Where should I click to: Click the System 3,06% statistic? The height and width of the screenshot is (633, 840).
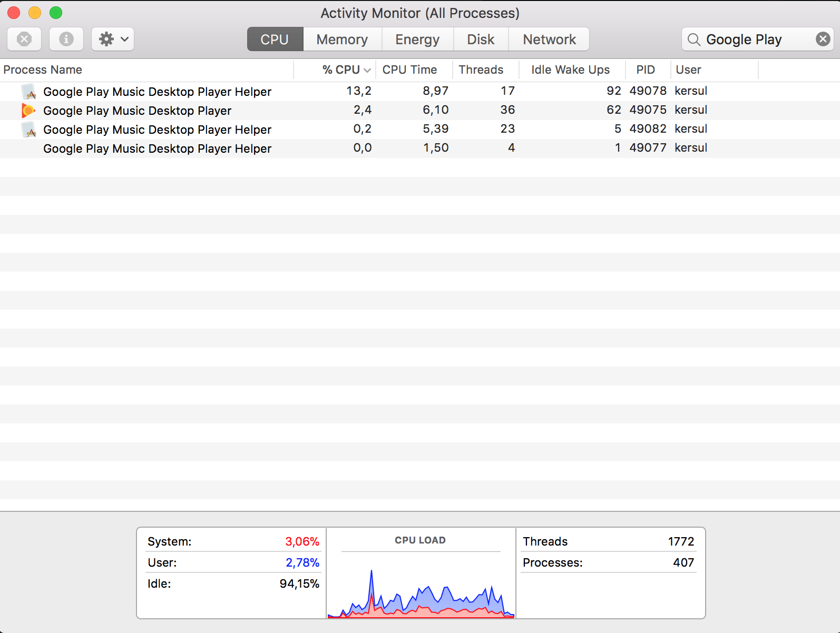point(233,541)
